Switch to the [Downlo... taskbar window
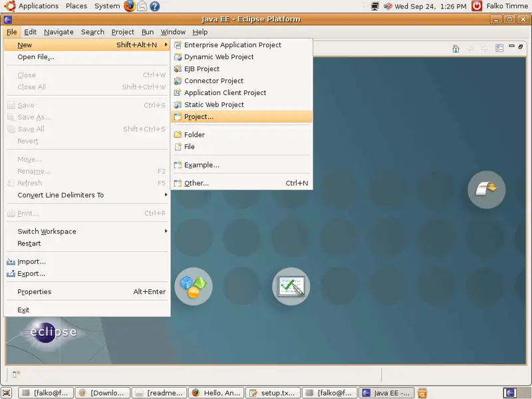532x399 pixels. point(102,393)
